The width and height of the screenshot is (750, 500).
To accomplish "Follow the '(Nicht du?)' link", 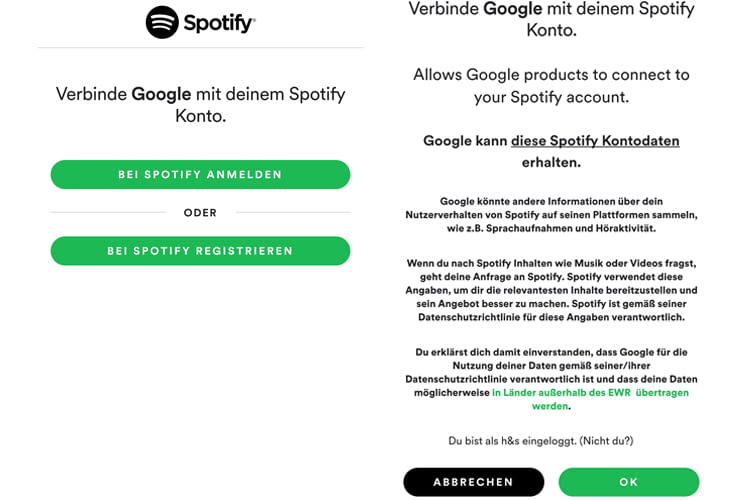I will pos(607,441).
